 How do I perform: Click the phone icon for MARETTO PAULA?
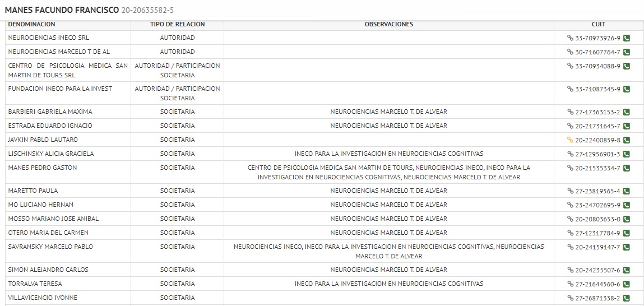click(x=626, y=191)
